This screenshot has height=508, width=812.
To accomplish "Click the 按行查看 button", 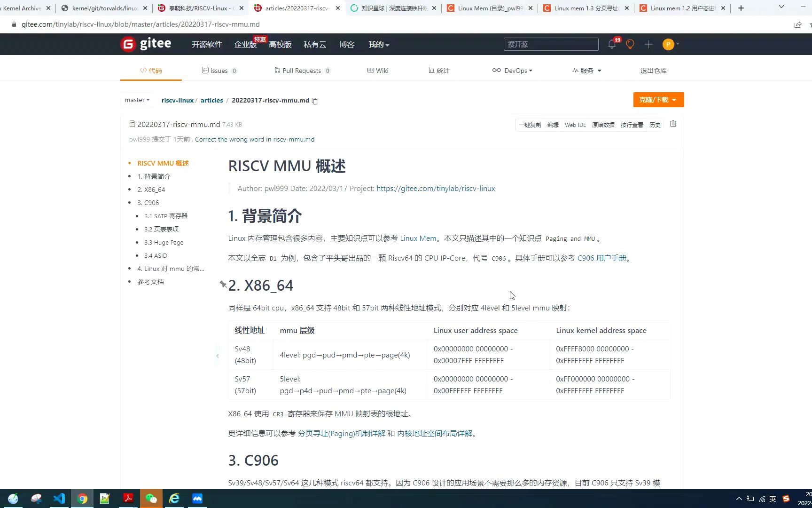I will [x=632, y=125].
